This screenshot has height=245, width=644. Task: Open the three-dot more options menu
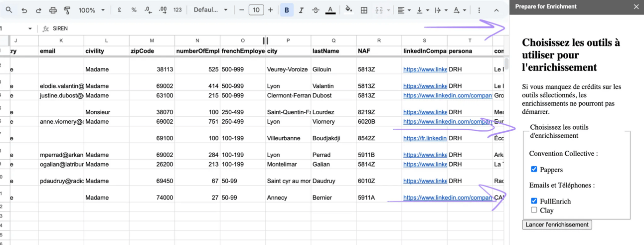(x=479, y=10)
